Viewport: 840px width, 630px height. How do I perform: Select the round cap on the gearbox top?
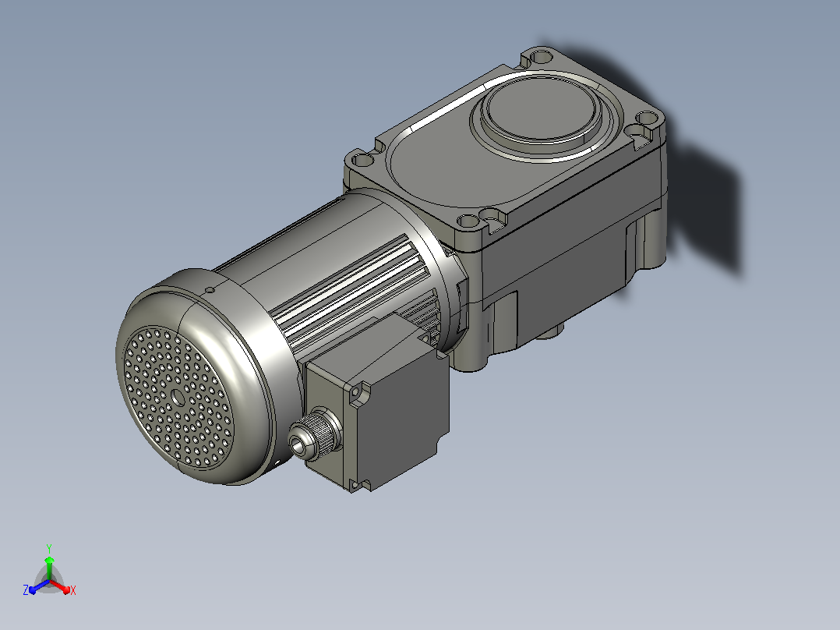(542, 110)
